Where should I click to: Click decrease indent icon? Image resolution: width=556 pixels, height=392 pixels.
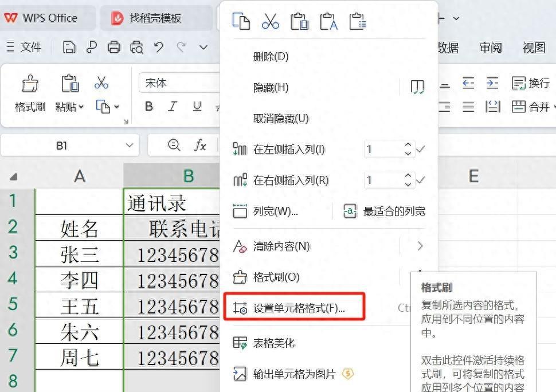(468, 83)
